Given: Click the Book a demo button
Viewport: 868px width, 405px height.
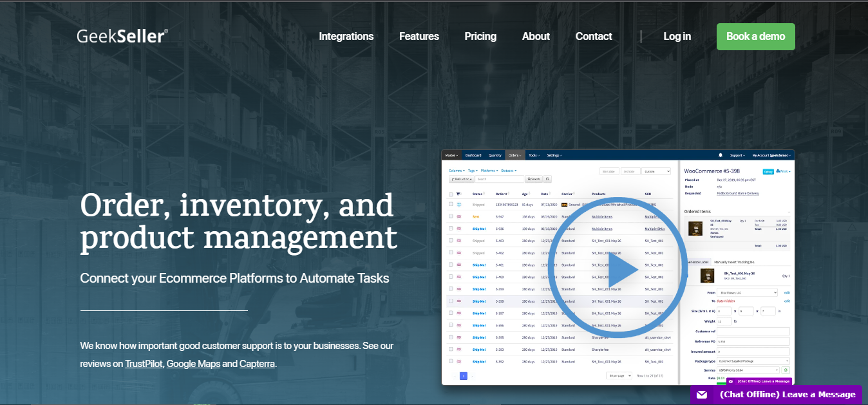Looking at the screenshot, I should coord(755,37).
